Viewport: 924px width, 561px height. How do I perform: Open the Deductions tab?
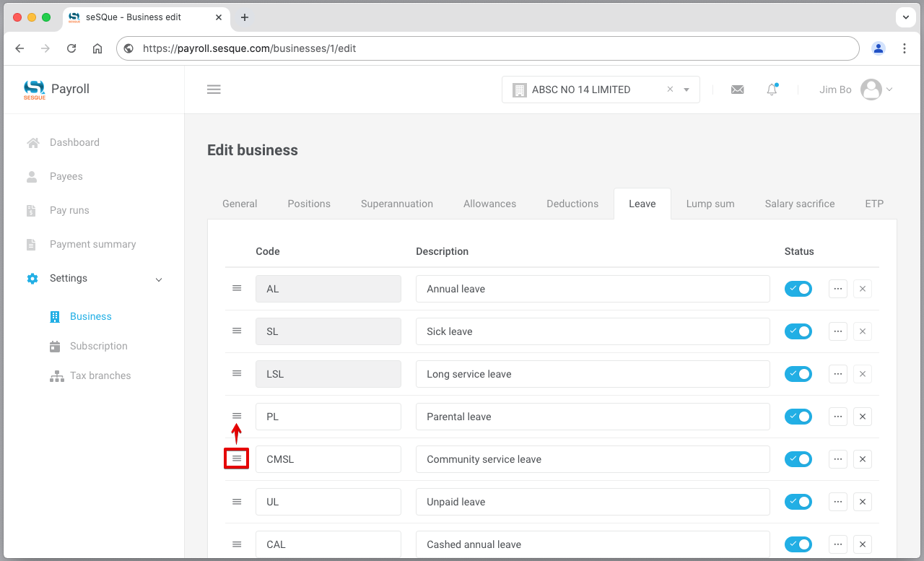(572, 204)
